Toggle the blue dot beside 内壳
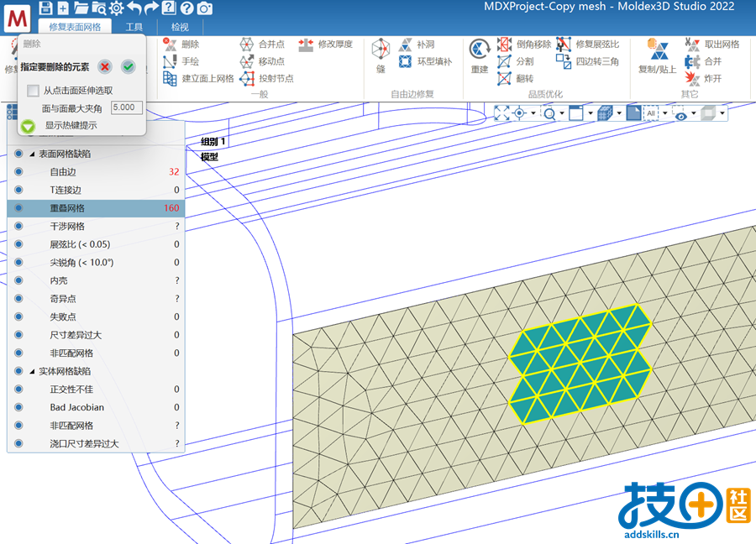This screenshot has width=756, height=544. coord(18,280)
